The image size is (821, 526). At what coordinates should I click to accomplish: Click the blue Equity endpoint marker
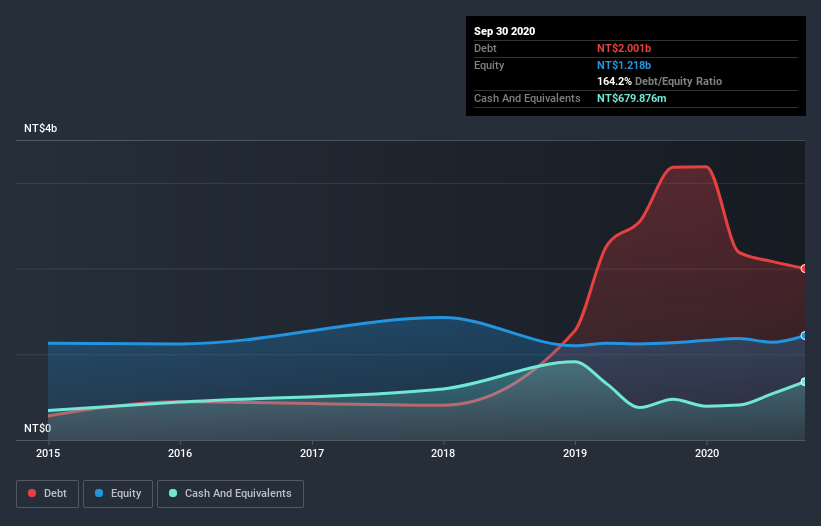pyautogui.click(x=804, y=335)
